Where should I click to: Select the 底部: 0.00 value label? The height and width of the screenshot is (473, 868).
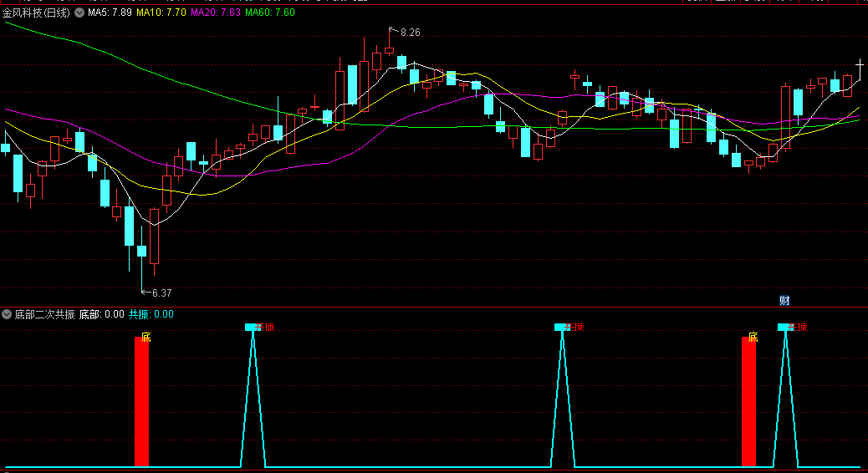tap(101, 314)
